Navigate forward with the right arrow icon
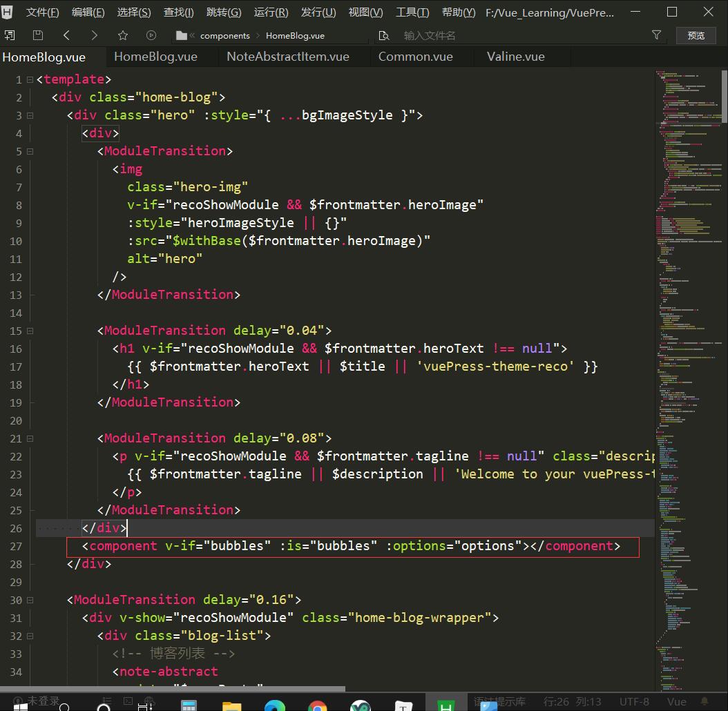This screenshot has height=711, width=728. pos(95,35)
